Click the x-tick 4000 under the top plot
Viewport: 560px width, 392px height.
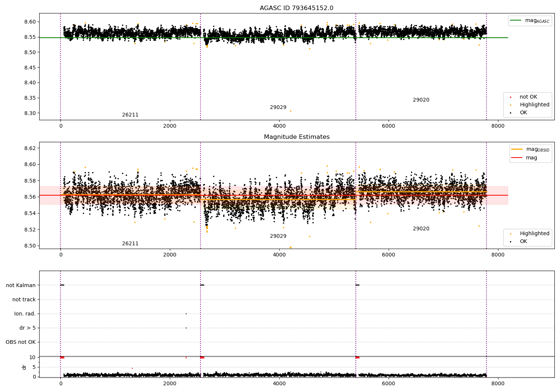click(279, 126)
